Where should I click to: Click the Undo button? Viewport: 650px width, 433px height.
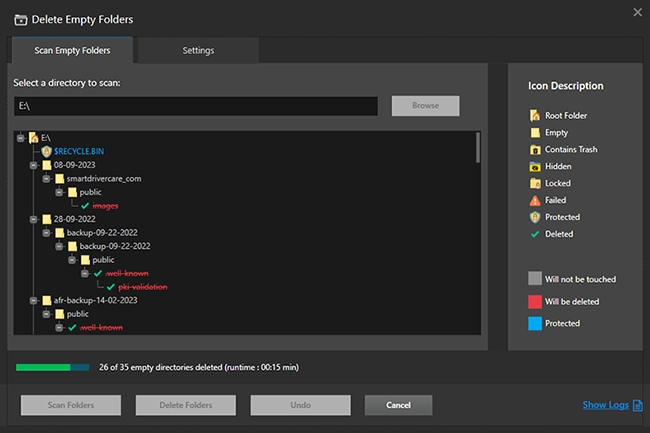300,405
